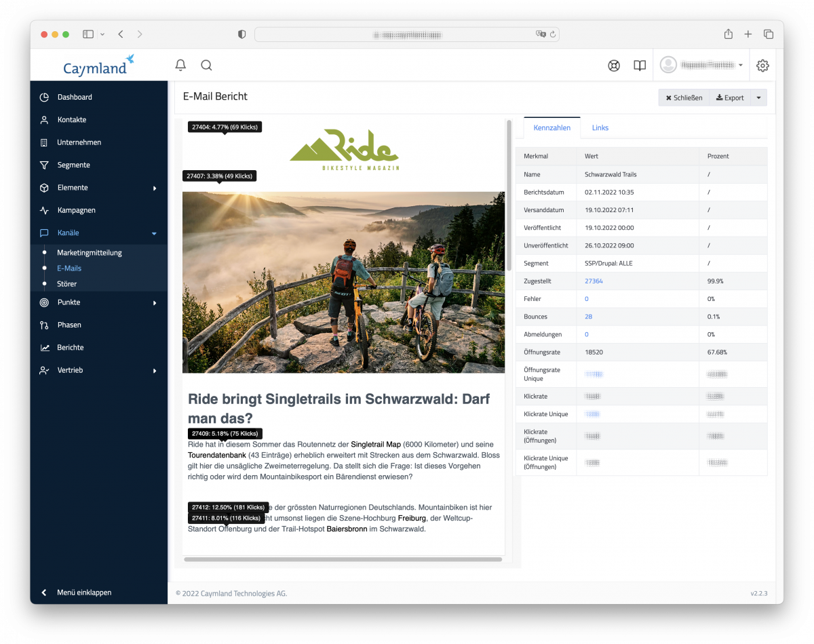Click the Tourendatenbank link in email
Viewport: 814px width, 644px height.
pos(217,455)
